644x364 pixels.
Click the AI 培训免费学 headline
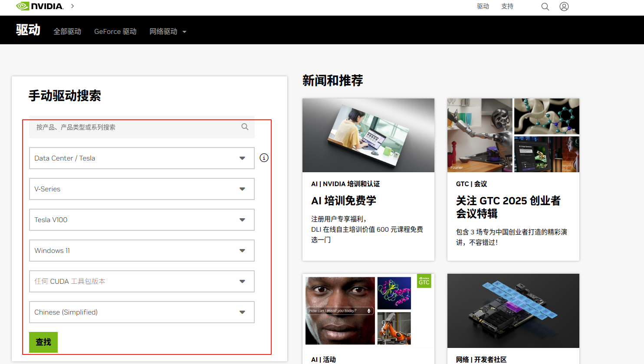tap(344, 200)
